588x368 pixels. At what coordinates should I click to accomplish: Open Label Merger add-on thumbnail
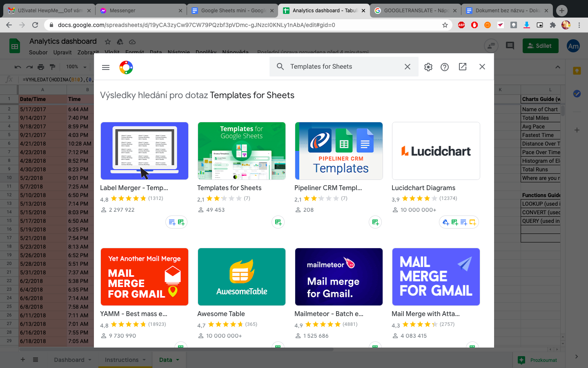pos(145,151)
